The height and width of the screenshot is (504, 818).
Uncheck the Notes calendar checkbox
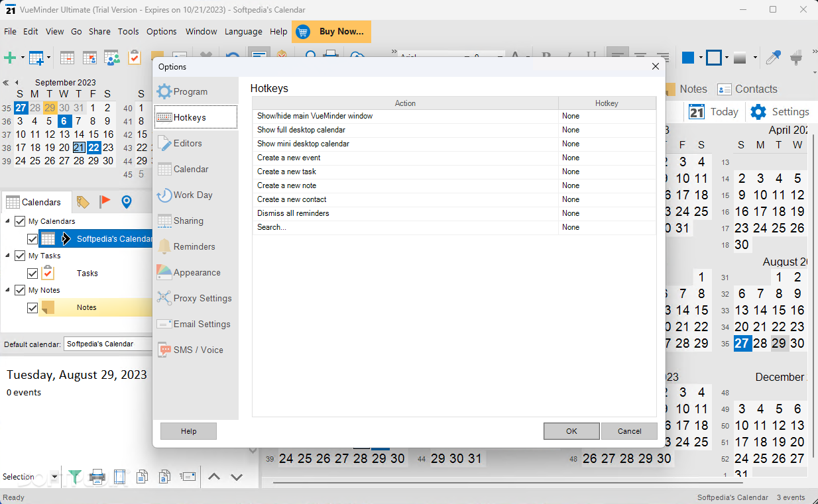click(x=32, y=307)
